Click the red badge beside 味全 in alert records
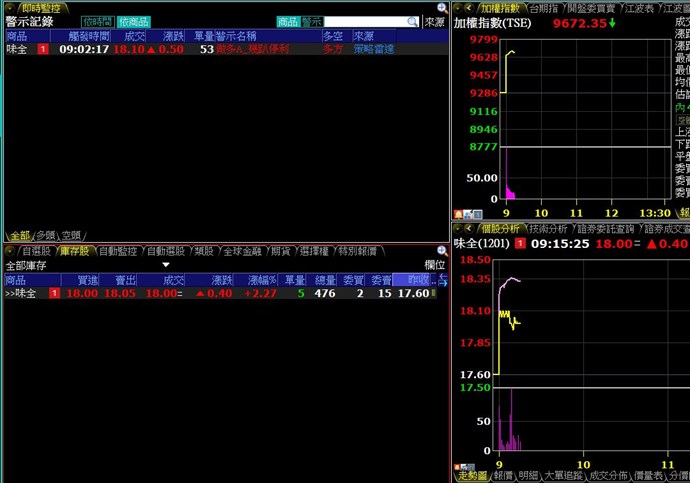The width and height of the screenshot is (690, 483). click(x=42, y=49)
